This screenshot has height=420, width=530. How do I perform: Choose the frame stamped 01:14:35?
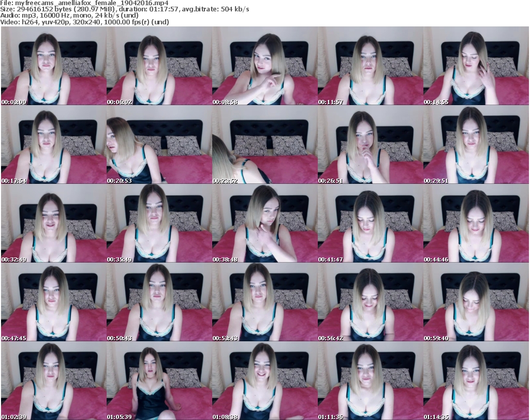click(476, 381)
